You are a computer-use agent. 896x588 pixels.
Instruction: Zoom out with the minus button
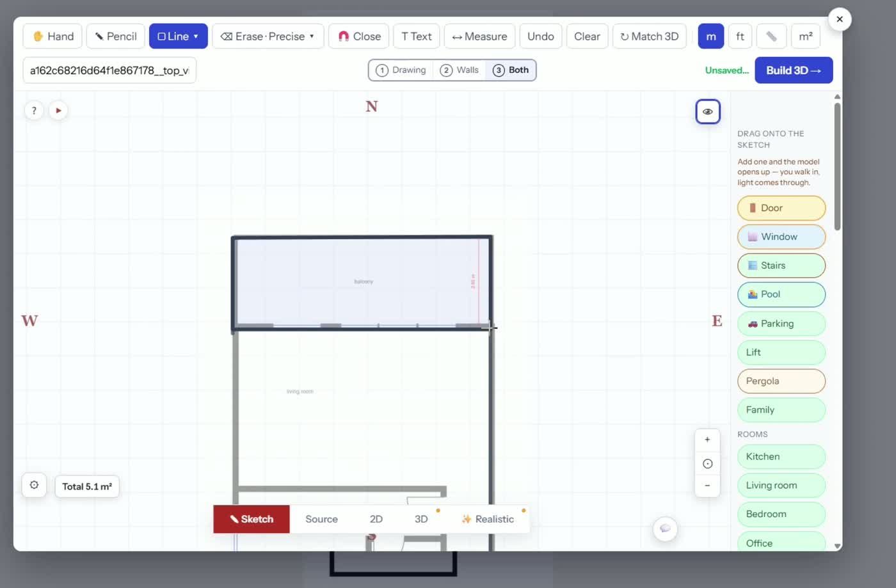(707, 486)
